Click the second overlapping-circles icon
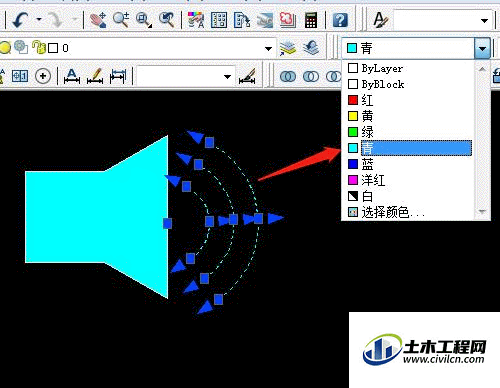Image resolution: width=500 pixels, height=388 pixels. click(x=311, y=76)
